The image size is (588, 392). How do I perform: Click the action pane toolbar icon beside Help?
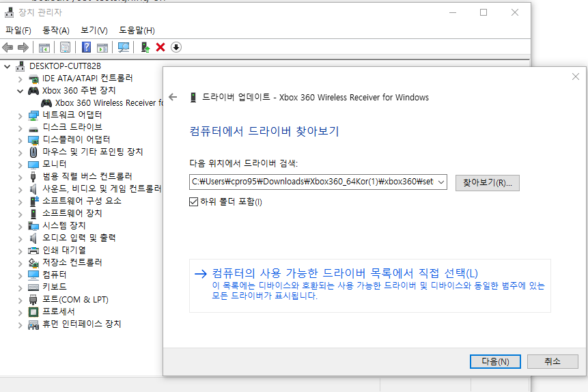pos(102,48)
